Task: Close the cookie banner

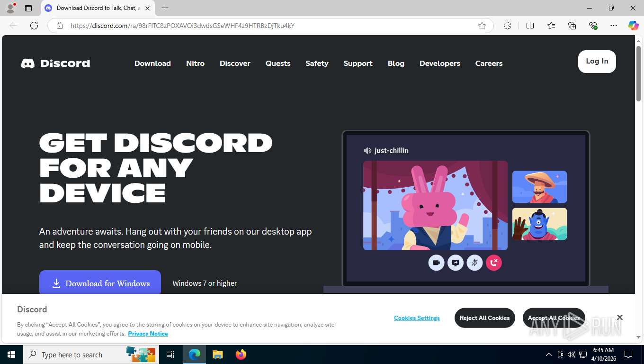Action: (619, 318)
